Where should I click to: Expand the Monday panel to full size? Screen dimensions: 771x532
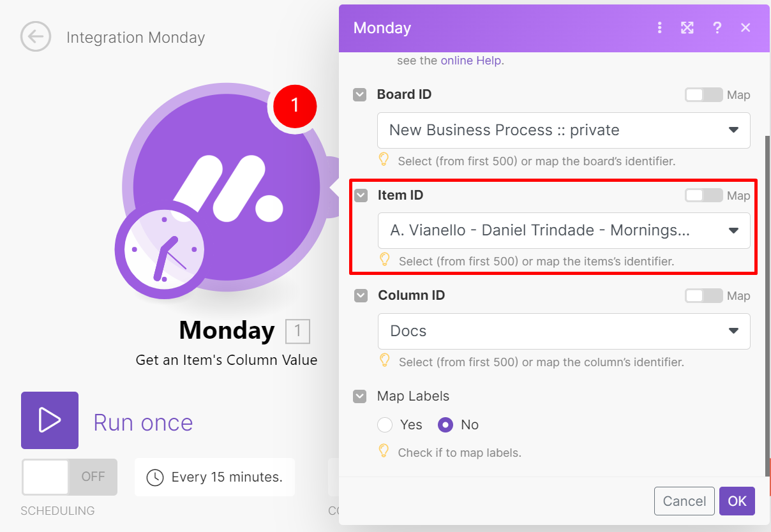[687, 28]
